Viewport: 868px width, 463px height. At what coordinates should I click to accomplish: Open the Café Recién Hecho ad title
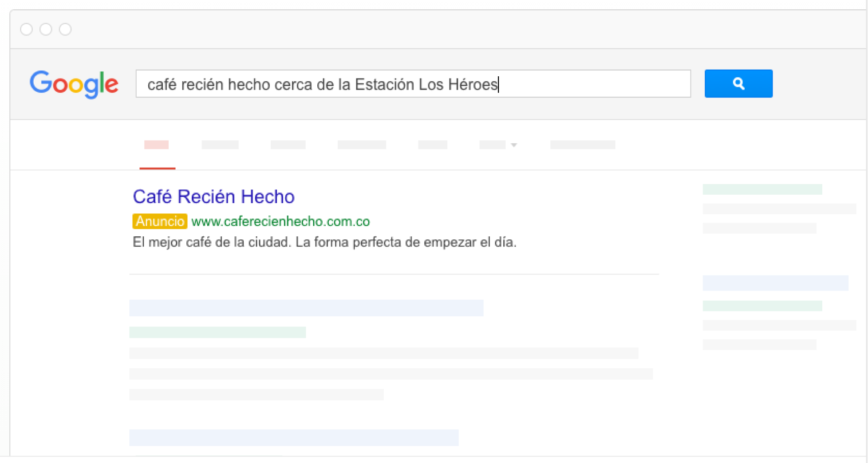(213, 196)
